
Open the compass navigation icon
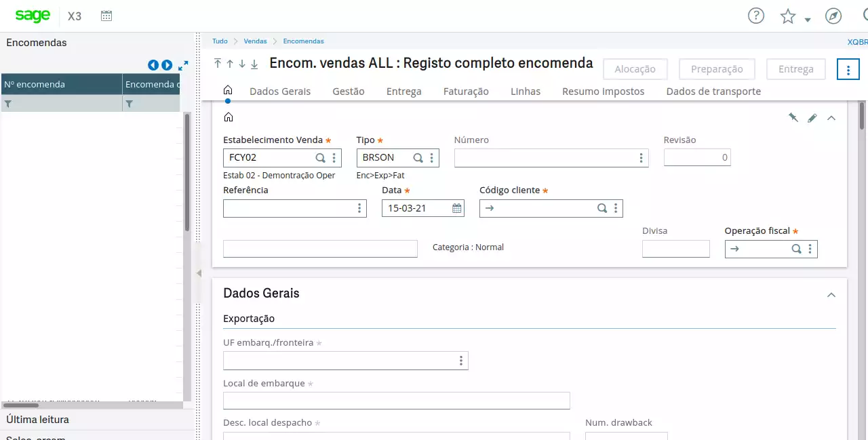pyautogui.click(x=833, y=16)
